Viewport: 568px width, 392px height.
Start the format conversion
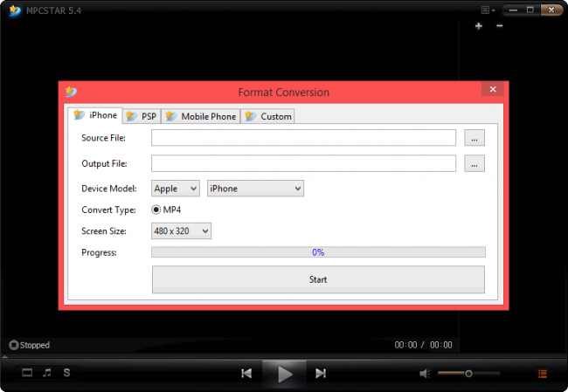tap(318, 279)
